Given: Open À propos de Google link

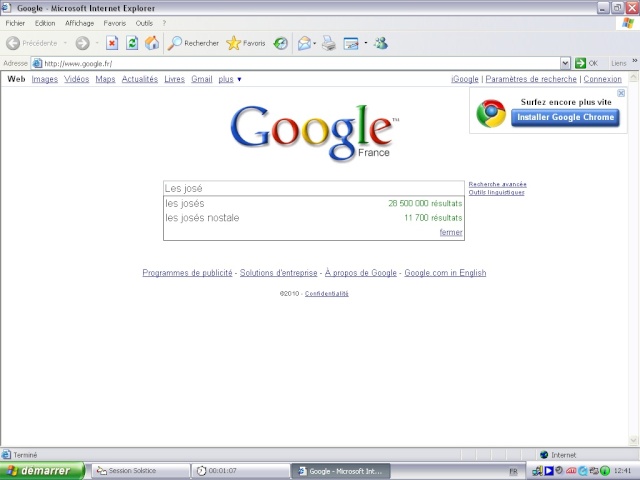Looking at the screenshot, I should point(360,273).
